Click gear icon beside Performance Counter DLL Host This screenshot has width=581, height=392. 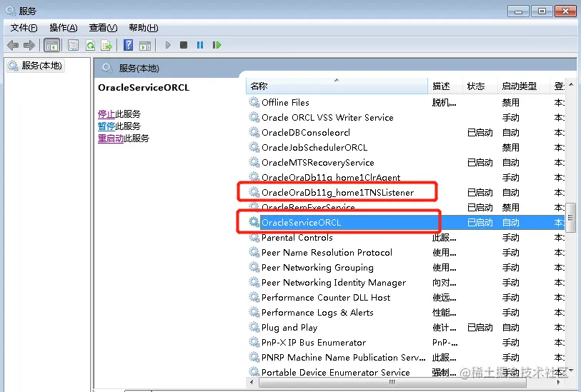click(x=254, y=297)
